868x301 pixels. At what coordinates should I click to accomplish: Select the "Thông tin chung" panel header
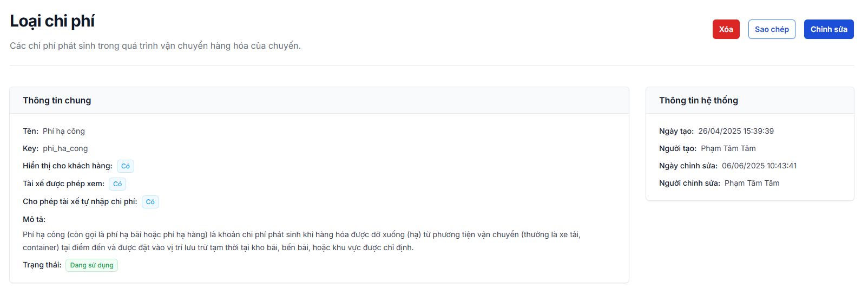pyautogui.click(x=57, y=101)
